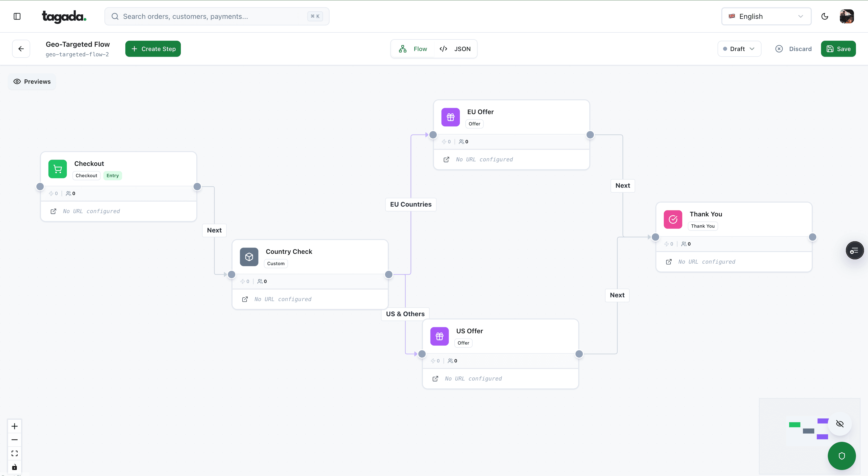
Task: Click the gift icon on EU Offer node
Action: click(450, 117)
